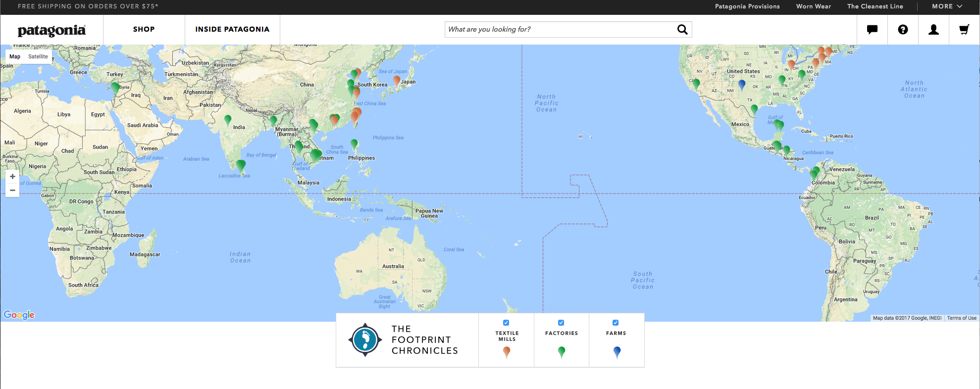Select the green pin in the Philippines

[x=354, y=144]
